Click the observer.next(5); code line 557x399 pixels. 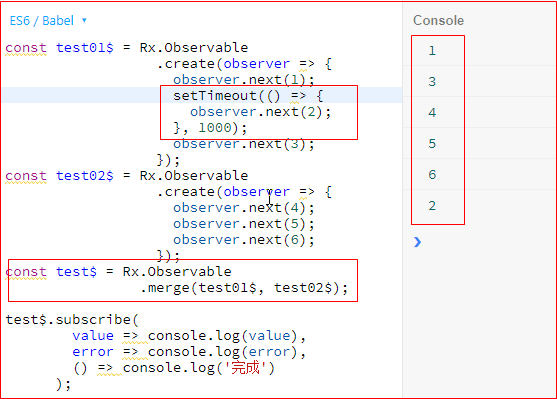(244, 224)
